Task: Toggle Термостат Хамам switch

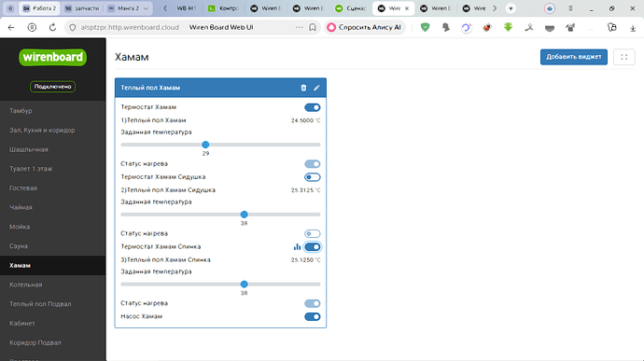Action: 312,107
